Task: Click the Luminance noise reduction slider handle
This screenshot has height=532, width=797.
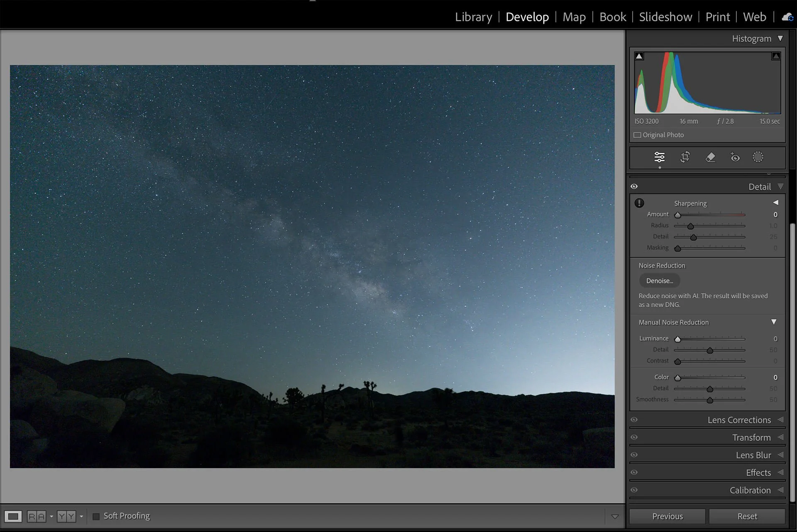Action: click(677, 339)
